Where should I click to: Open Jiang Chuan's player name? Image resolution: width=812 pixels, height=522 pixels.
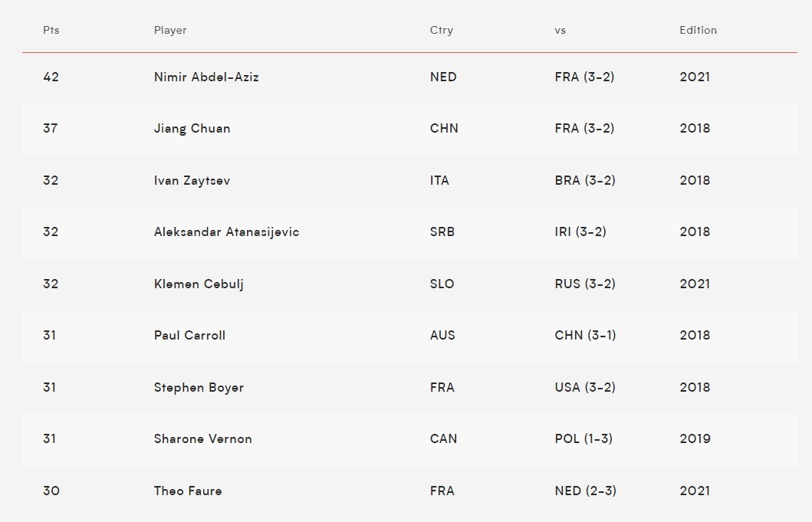pos(192,129)
